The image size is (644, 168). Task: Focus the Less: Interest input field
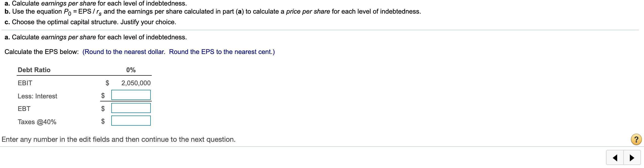pos(131,95)
